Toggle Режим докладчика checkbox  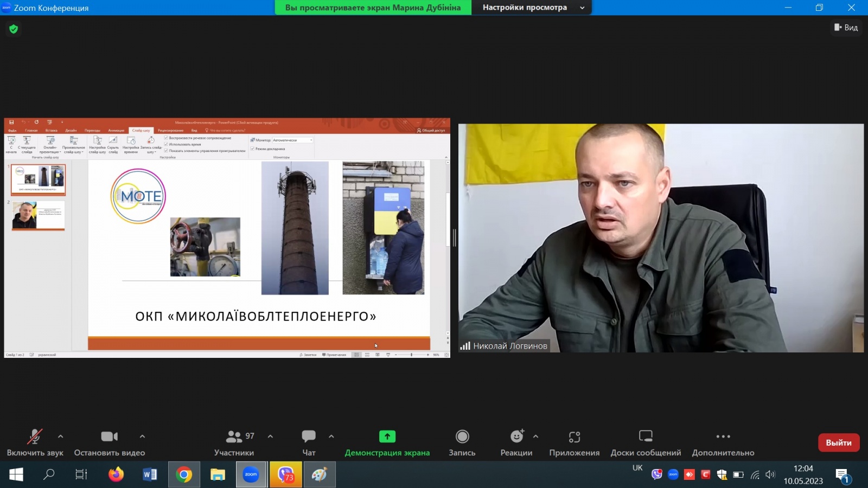pos(252,149)
